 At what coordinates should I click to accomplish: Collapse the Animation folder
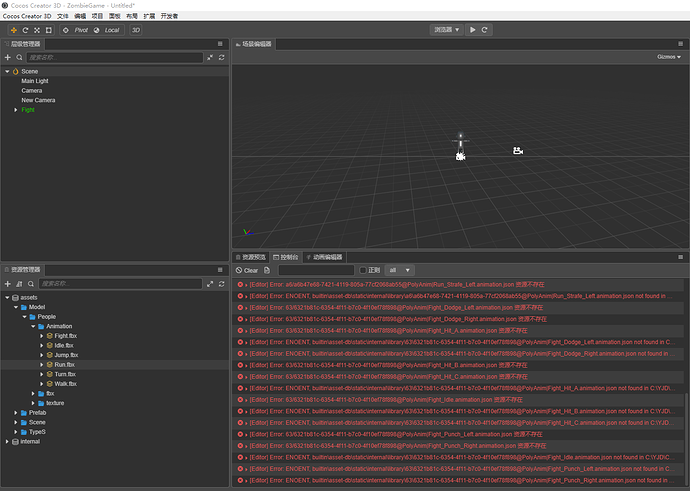(x=33, y=326)
